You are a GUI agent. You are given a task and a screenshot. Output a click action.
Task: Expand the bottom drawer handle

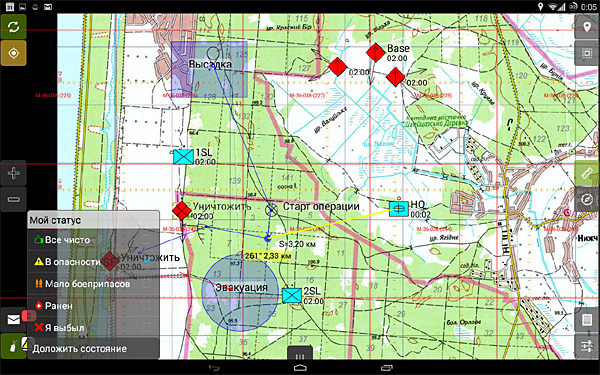coord(300,352)
